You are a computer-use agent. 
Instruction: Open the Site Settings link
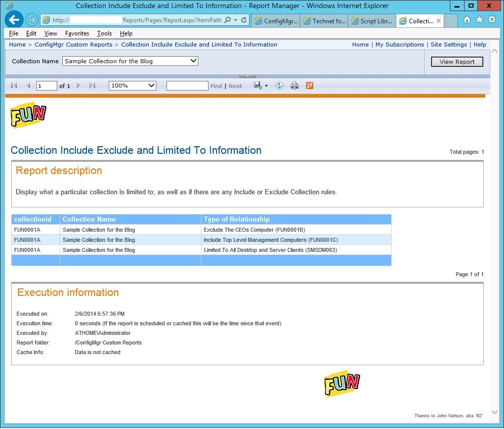click(x=450, y=45)
